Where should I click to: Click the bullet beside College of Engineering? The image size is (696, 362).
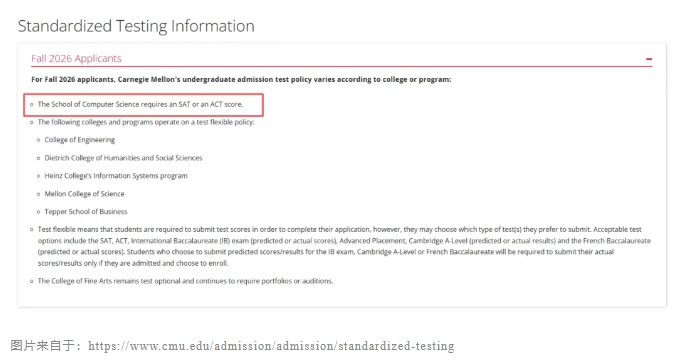(x=39, y=140)
